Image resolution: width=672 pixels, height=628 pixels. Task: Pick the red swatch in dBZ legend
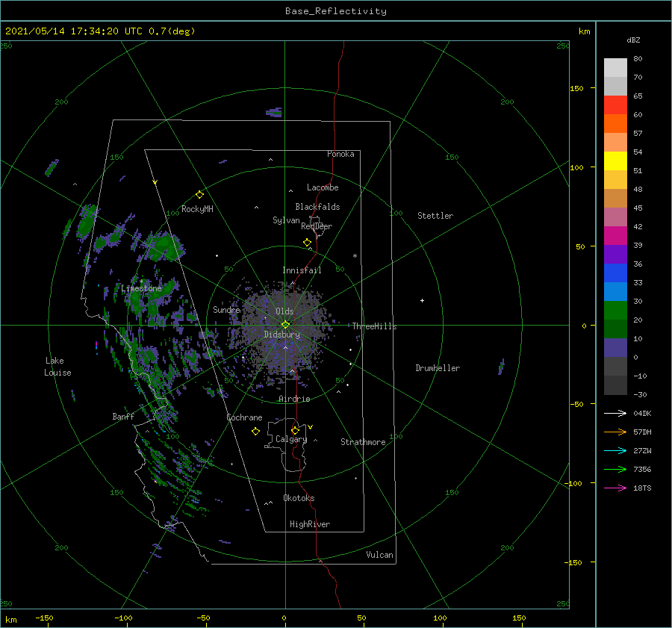(x=615, y=105)
